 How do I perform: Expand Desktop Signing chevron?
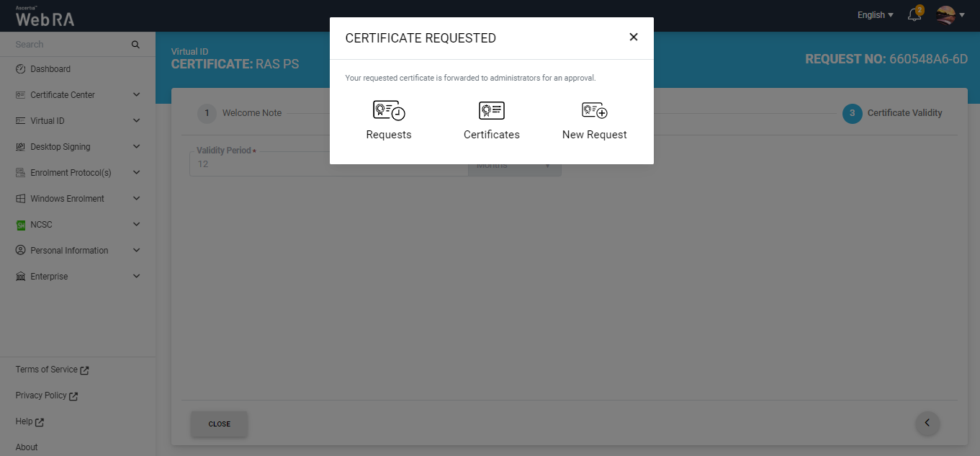(x=137, y=146)
